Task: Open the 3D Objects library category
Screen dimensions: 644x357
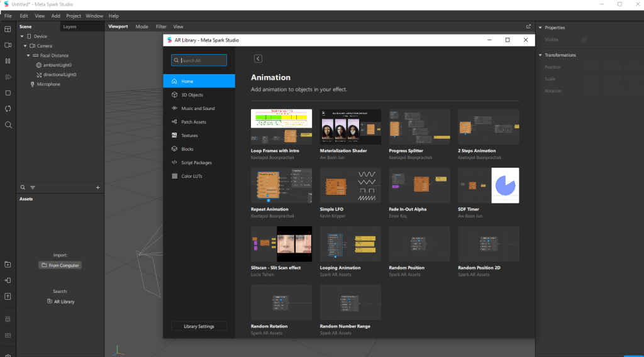Action: pyautogui.click(x=192, y=95)
